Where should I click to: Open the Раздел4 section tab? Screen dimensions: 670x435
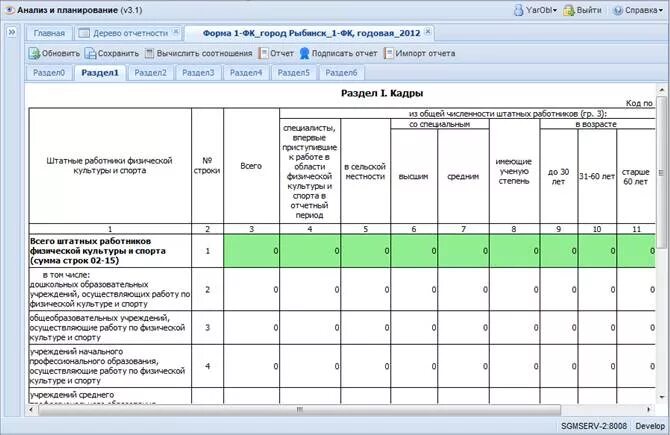click(x=246, y=73)
